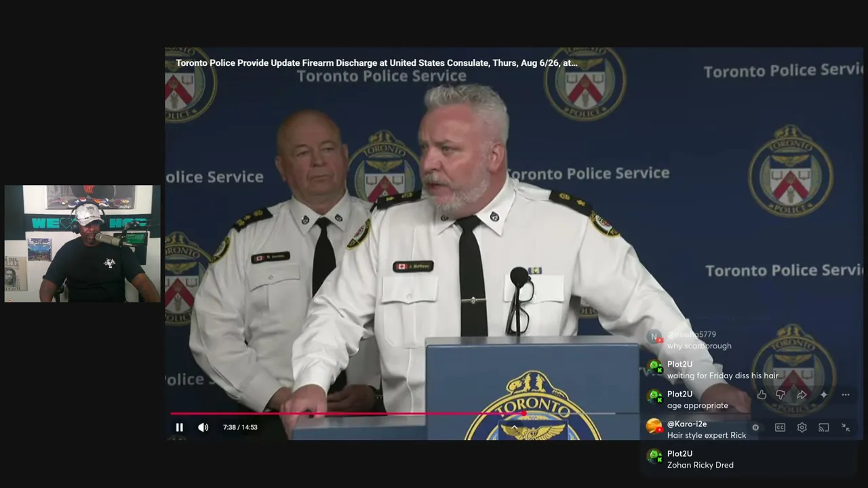The height and width of the screenshot is (488, 868).
Task: Open the Toronto Police video title link
Action: point(376,63)
